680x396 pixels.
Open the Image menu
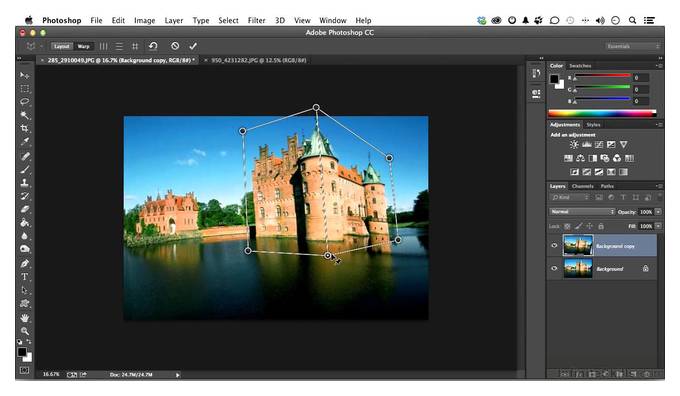(144, 20)
